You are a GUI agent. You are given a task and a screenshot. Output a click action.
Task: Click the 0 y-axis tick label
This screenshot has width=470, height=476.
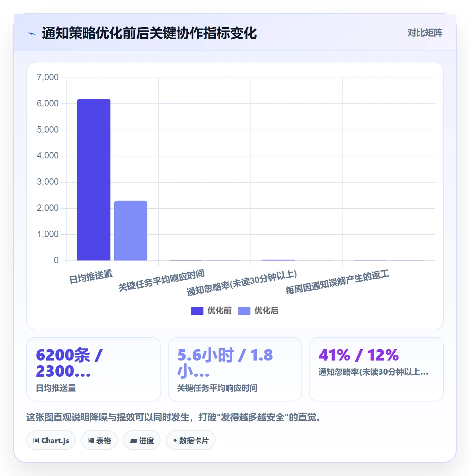[56, 260]
